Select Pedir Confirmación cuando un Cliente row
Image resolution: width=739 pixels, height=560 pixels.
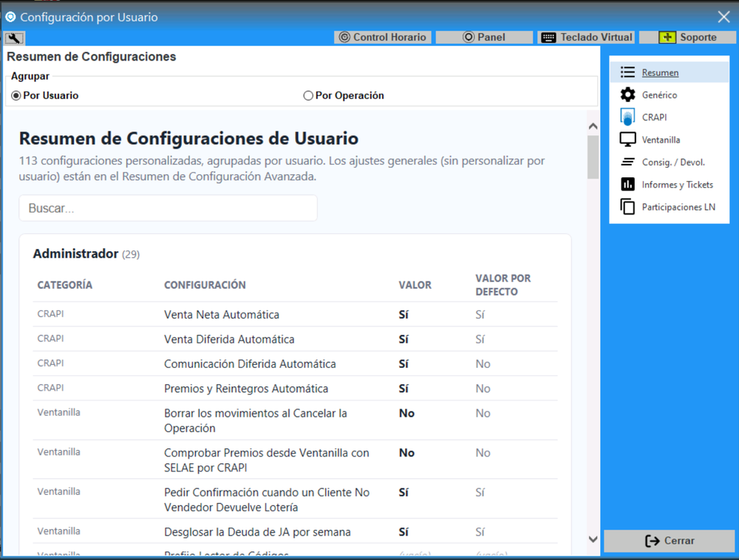point(295,499)
